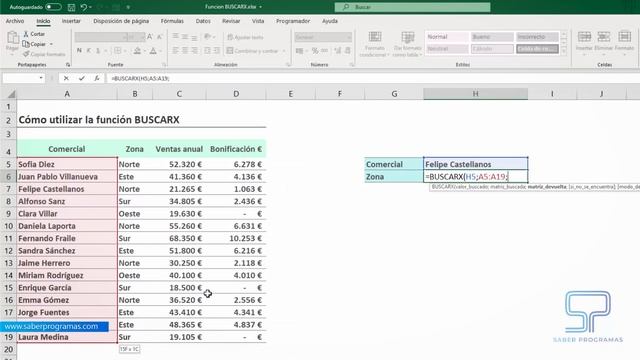Open the Ayuda tab
Screen dimensions: 640x360
point(330,21)
